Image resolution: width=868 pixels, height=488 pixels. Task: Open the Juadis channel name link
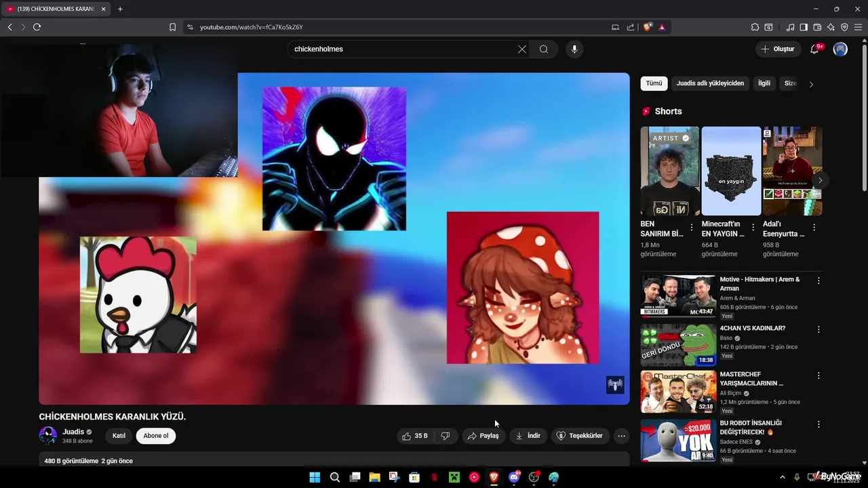(x=73, y=432)
